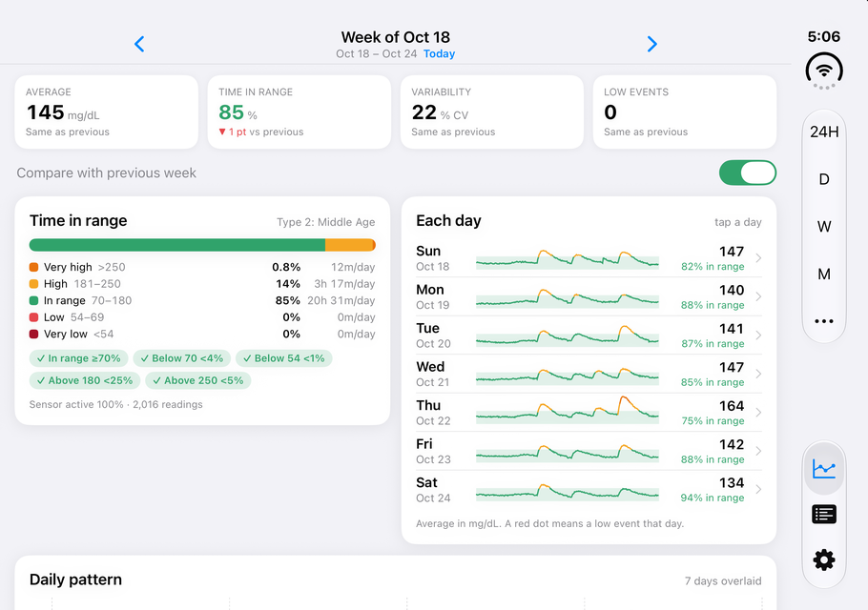
Task: Expand the Mon Oct 19 day chevron
Action: (x=758, y=297)
